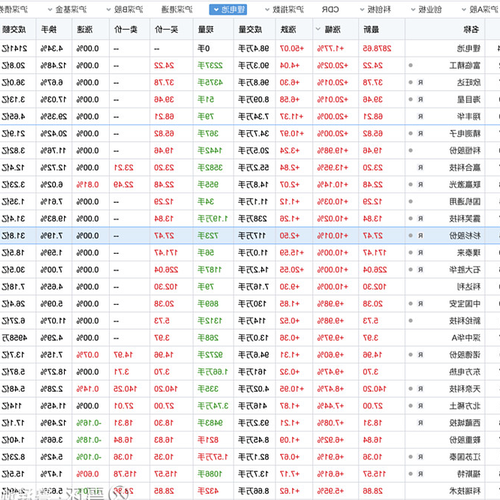Viewport: 500px width, 500px height.
Task: Click the highlighted 杉杉股份 stock name
Action: point(465,235)
